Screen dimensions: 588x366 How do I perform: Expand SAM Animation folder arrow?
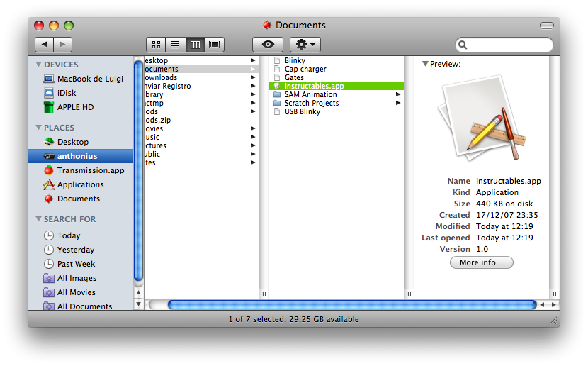tap(398, 94)
